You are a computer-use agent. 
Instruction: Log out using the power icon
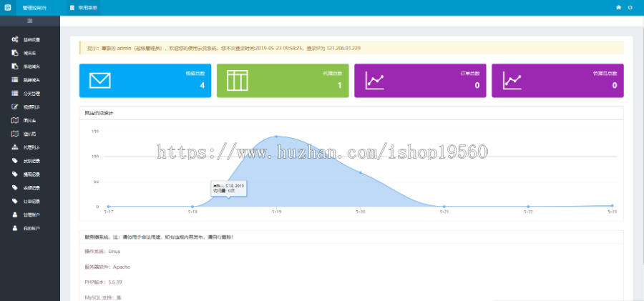point(630,7)
